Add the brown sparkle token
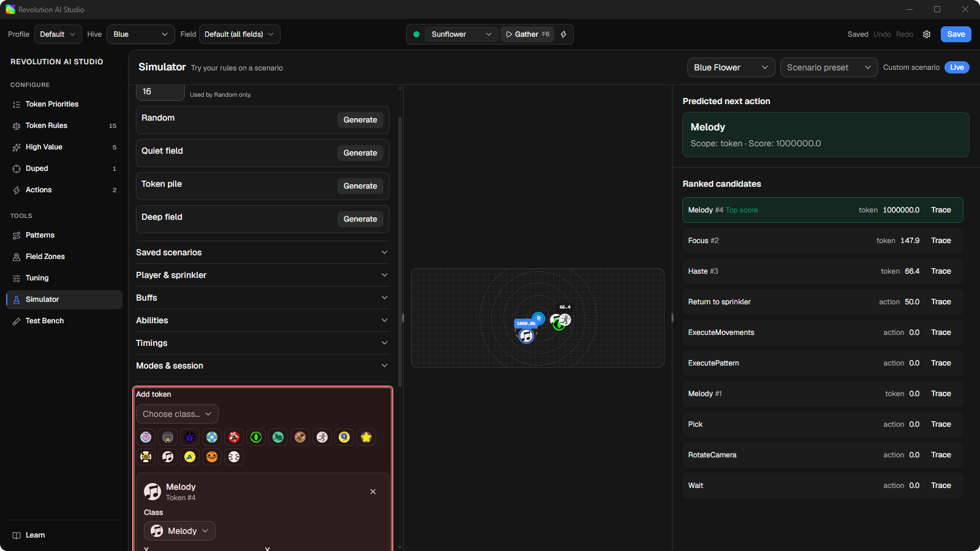Image resolution: width=980 pixels, height=551 pixels. 300,437
